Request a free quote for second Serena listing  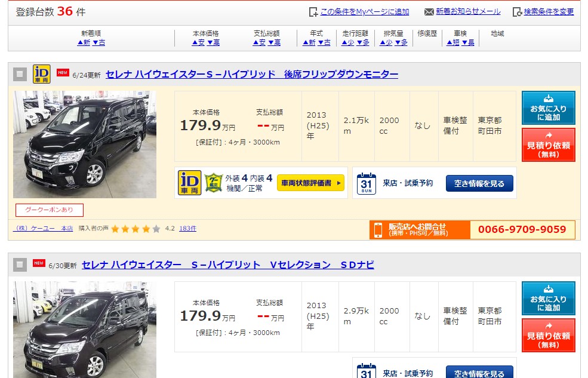(x=548, y=335)
